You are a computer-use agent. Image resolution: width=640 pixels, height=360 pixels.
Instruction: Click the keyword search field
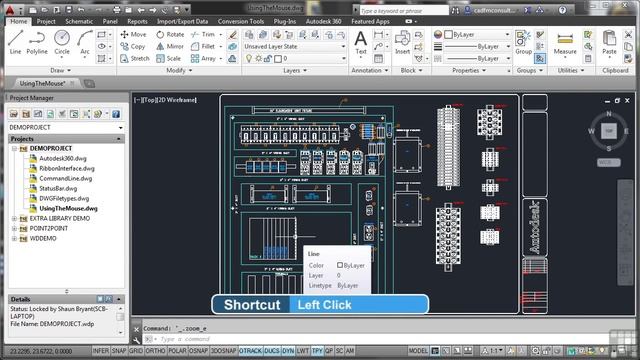pos(403,11)
